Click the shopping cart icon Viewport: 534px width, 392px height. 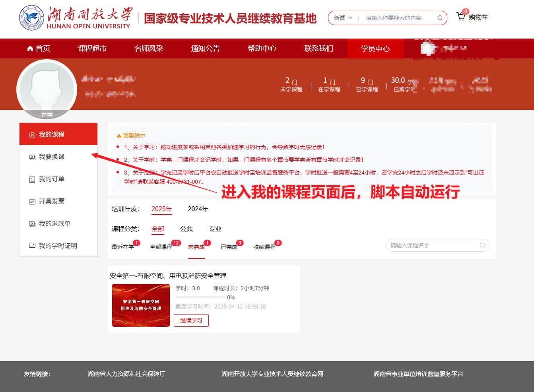click(461, 17)
